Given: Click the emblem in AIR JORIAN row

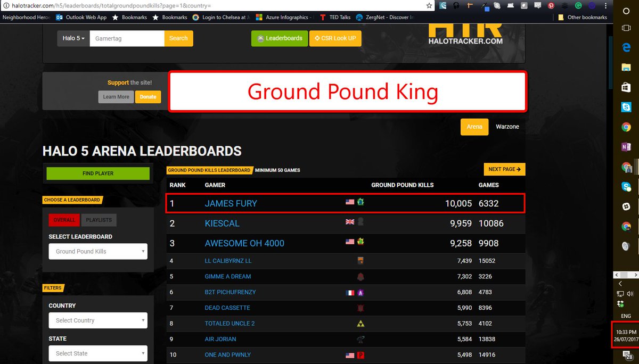Looking at the screenshot, I should 361,339.
